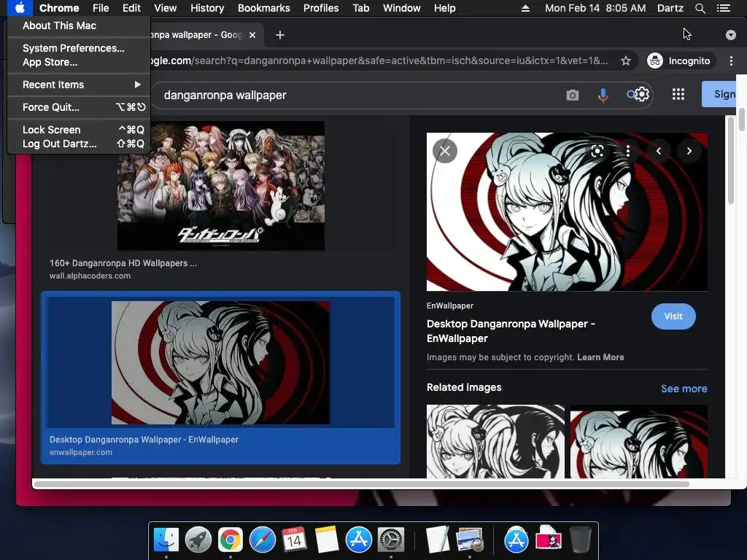Screen dimensions: 747x560
Task: Click See more related images
Action: pos(684,389)
